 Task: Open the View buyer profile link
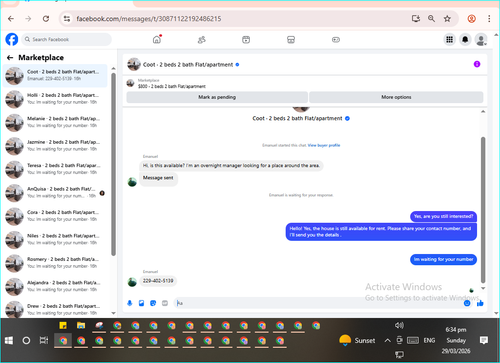pyautogui.click(x=324, y=145)
